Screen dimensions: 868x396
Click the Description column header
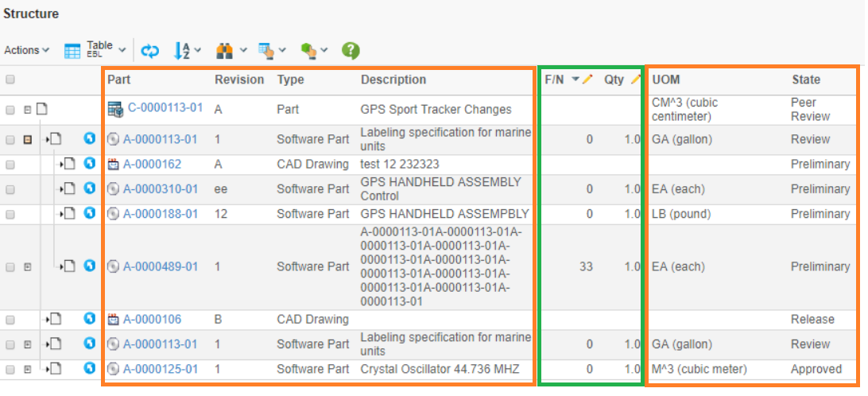[x=393, y=80]
